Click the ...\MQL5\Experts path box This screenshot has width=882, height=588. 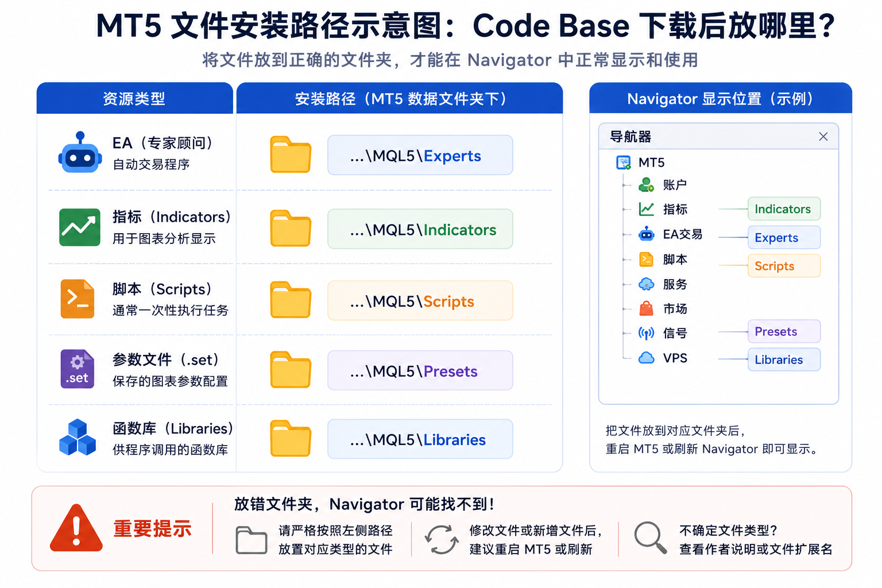pyautogui.click(x=420, y=155)
